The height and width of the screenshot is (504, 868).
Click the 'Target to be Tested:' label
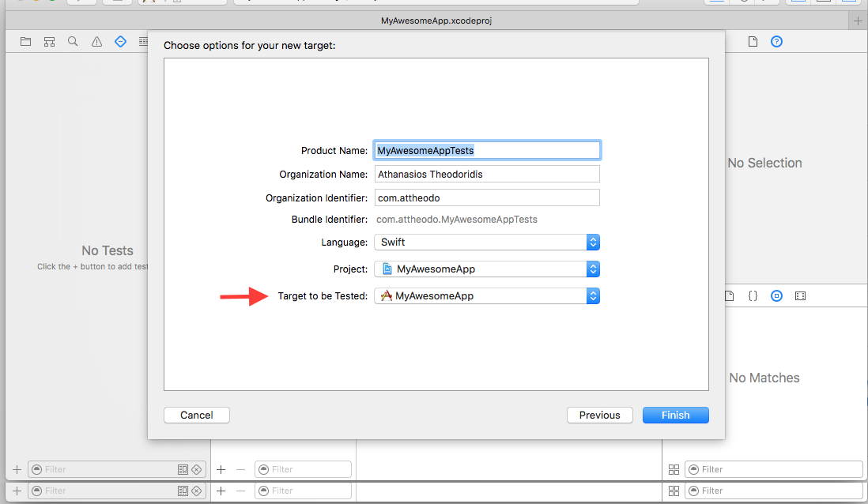323,296
